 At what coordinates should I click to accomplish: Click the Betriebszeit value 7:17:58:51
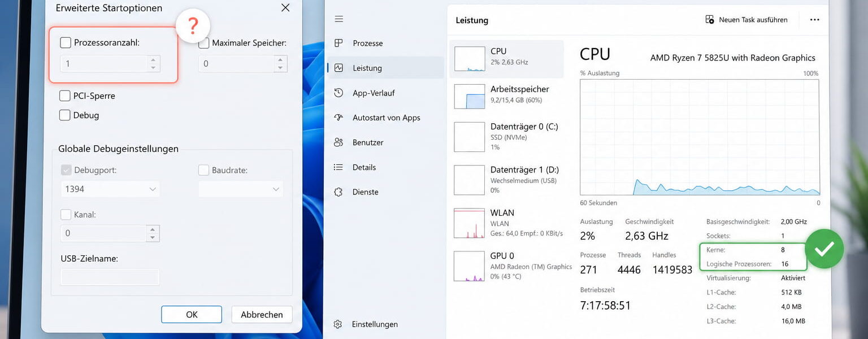tap(605, 306)
